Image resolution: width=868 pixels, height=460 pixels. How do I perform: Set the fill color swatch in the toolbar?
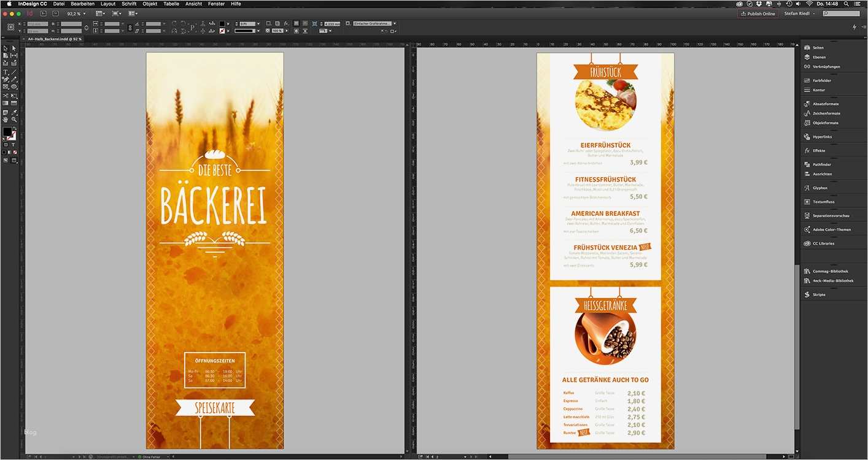click(8, 131)
